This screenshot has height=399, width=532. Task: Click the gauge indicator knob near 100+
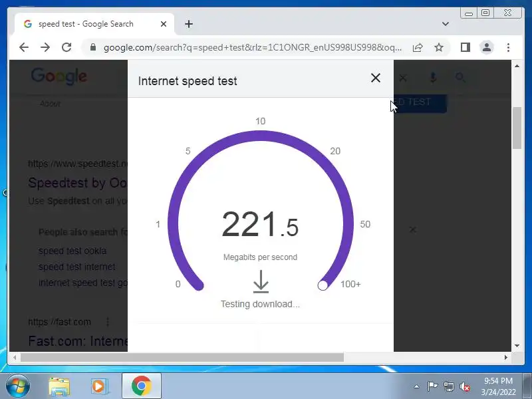tap(323, 285)
